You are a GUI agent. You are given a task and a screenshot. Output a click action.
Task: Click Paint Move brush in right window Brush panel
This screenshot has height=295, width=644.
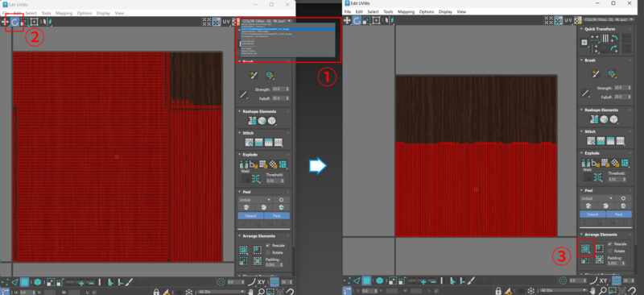pos(596,73)
